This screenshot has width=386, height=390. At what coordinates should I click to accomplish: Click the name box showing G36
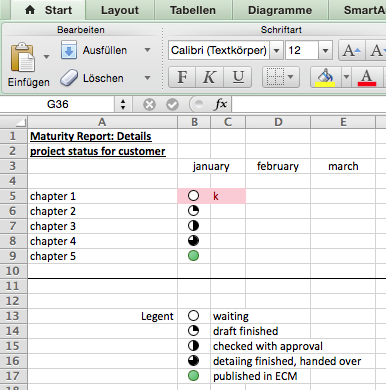click(57, 104)
